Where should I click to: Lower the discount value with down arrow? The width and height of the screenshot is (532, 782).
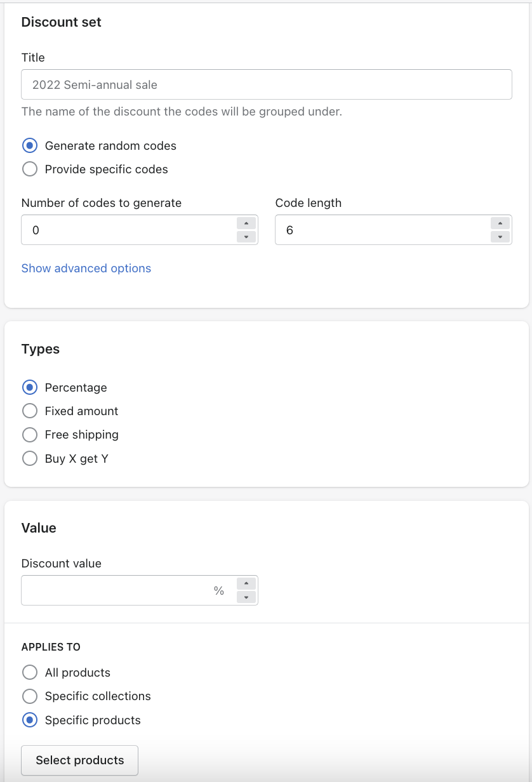pos(246,597)
